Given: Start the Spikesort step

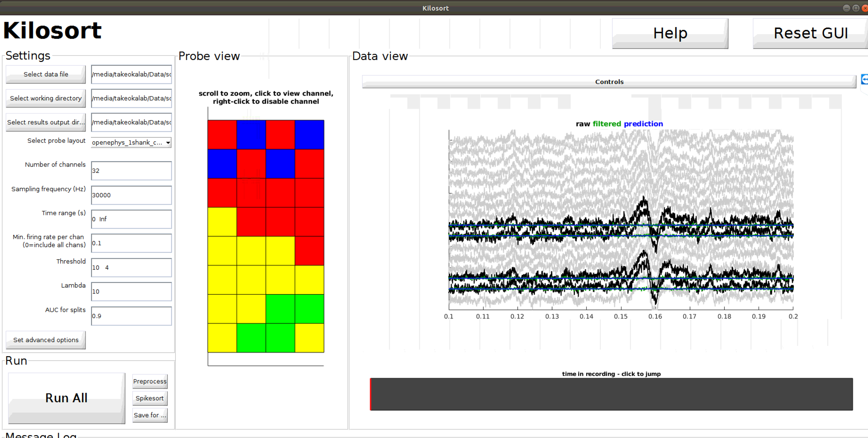Looking at the screenshot, I should click(x=149, y=398).
